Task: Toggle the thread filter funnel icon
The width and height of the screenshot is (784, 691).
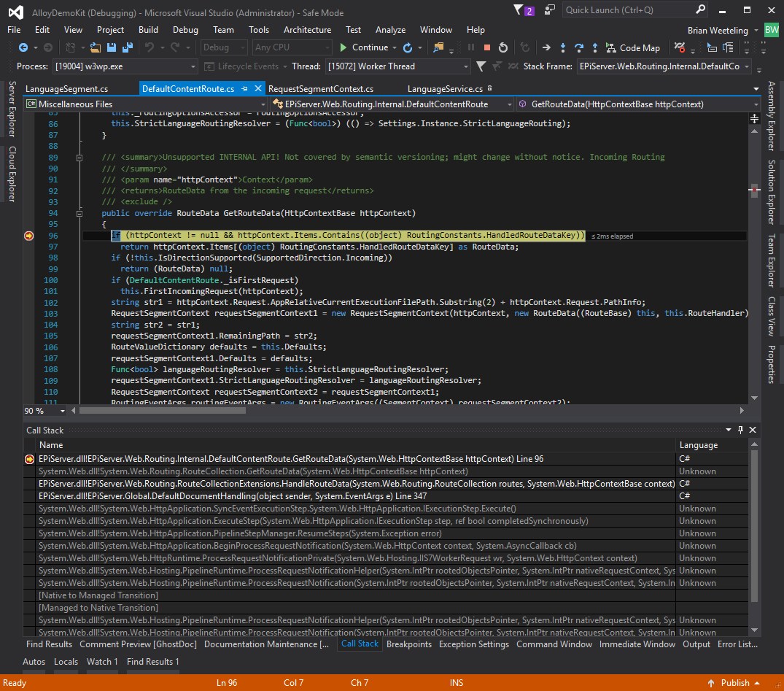Action: tap(481, 66)
